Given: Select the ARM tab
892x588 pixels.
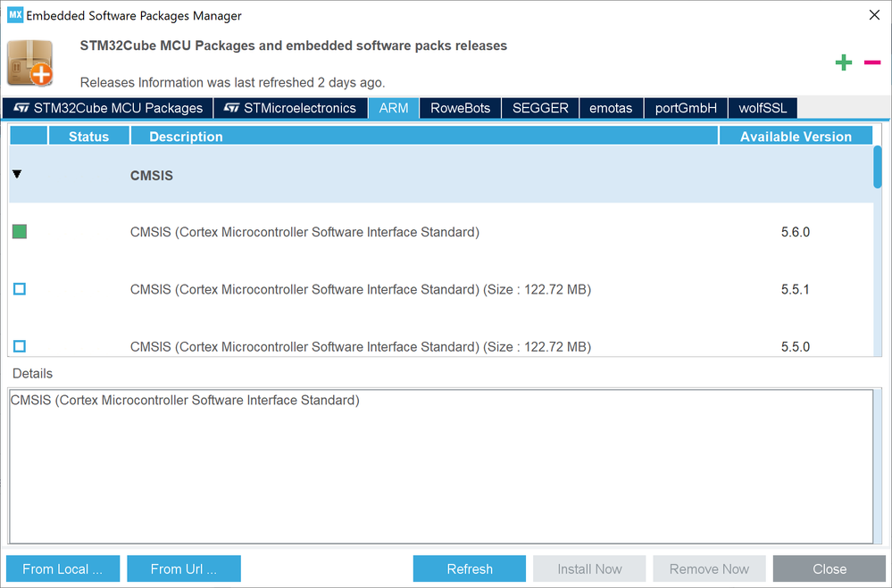Looking at the screenshot, I should coord(394,108).
